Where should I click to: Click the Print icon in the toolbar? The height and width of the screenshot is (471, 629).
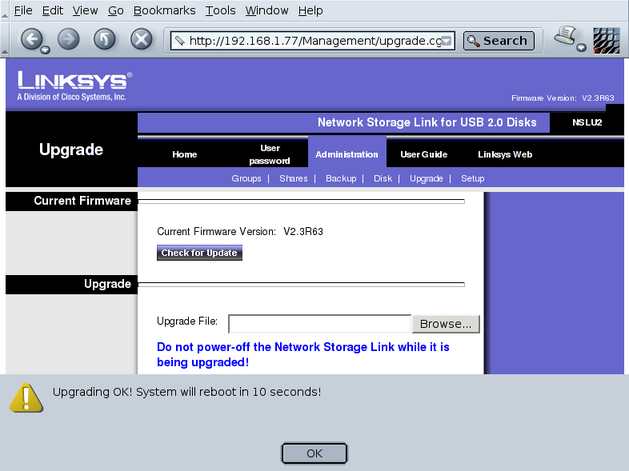click(x=565, y=36)
